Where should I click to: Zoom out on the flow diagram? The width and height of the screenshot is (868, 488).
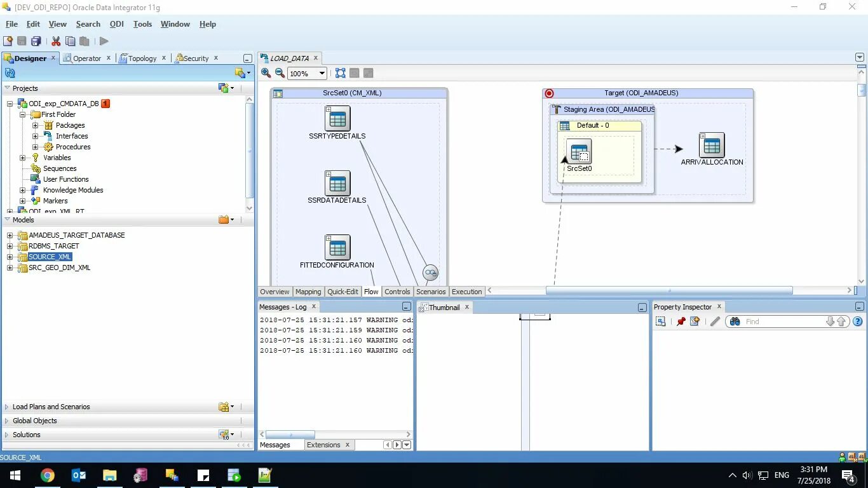pyautogui.click(x=280, y=73)
